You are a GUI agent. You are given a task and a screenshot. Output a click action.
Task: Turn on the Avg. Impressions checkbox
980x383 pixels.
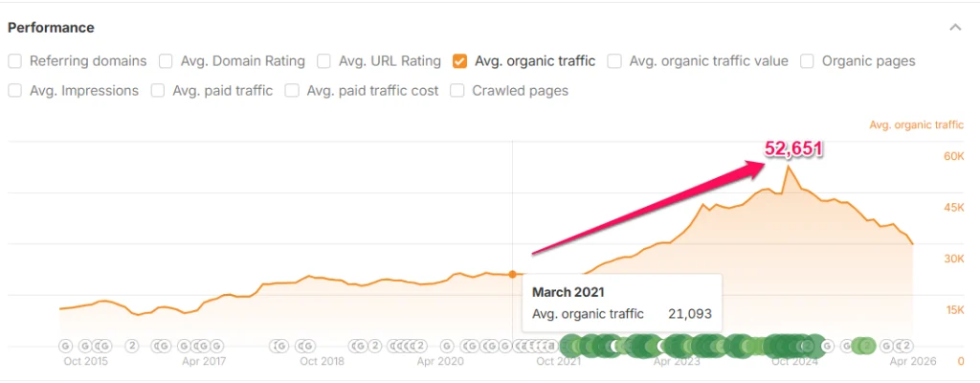[15, 91]
